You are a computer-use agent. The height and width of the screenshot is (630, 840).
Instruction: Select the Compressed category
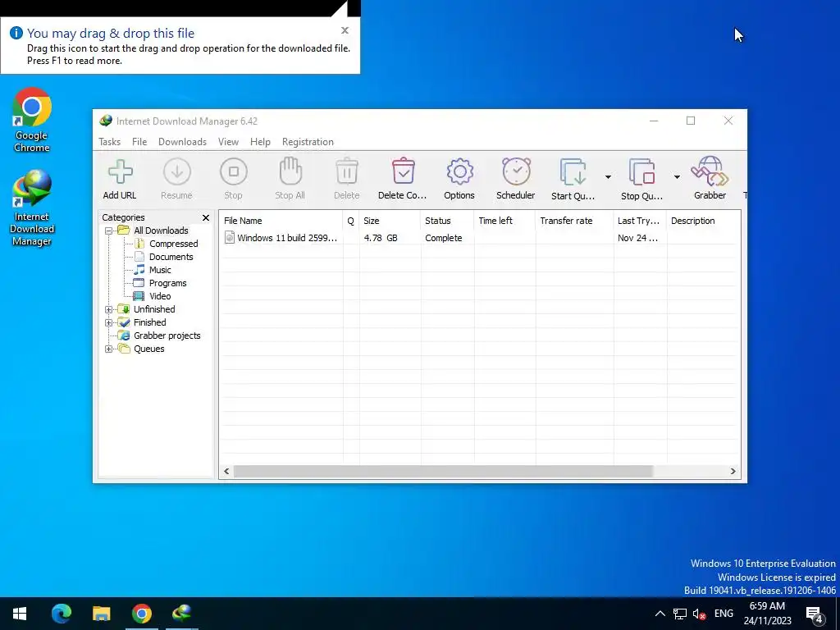pyautogui.click(x=174, y=244)
